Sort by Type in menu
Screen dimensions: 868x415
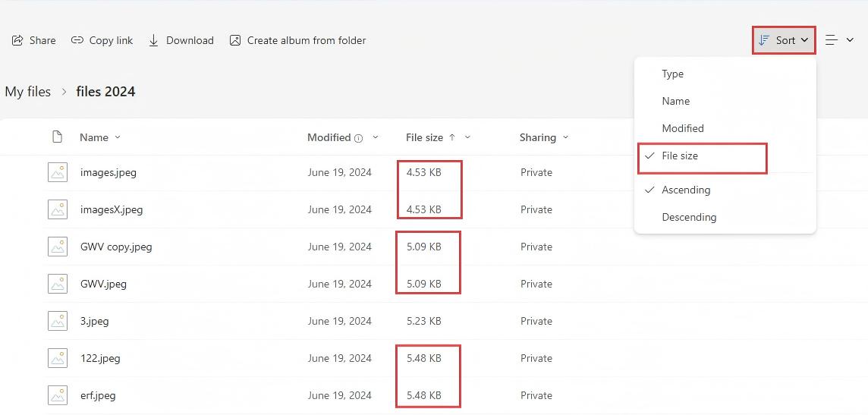click(672, 74)
